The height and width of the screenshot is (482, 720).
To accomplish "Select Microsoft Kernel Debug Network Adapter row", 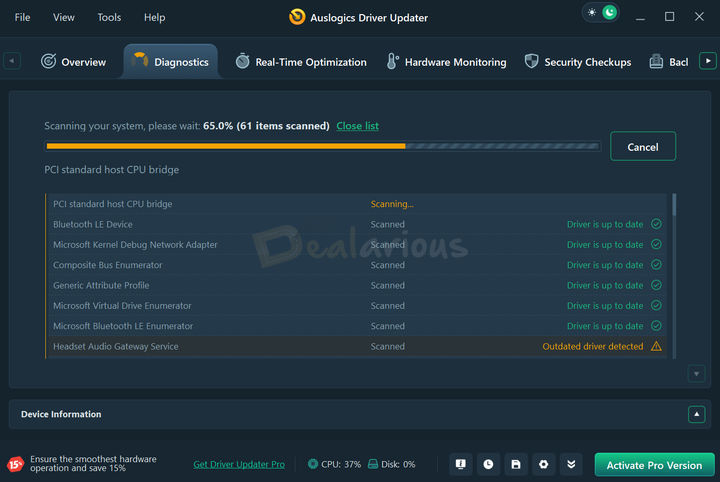I will [x=357, y=245].
